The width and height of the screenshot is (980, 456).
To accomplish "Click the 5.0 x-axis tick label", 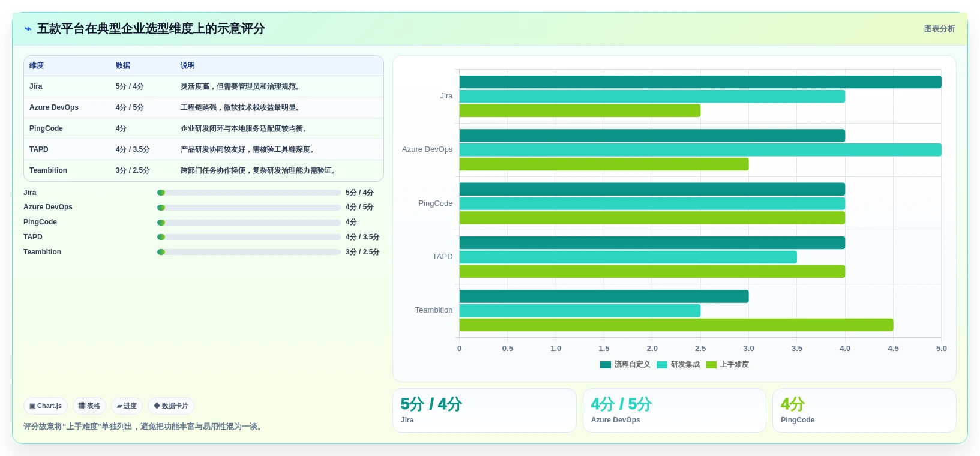I will [942, 349].
